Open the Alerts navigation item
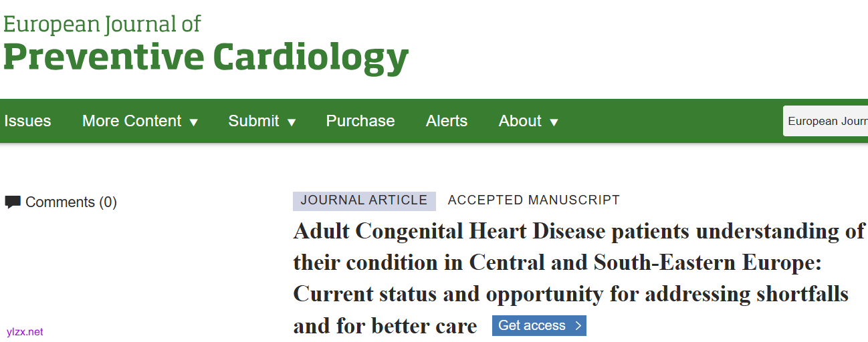This screenshot has height=342, width=868. click(446, 121)
